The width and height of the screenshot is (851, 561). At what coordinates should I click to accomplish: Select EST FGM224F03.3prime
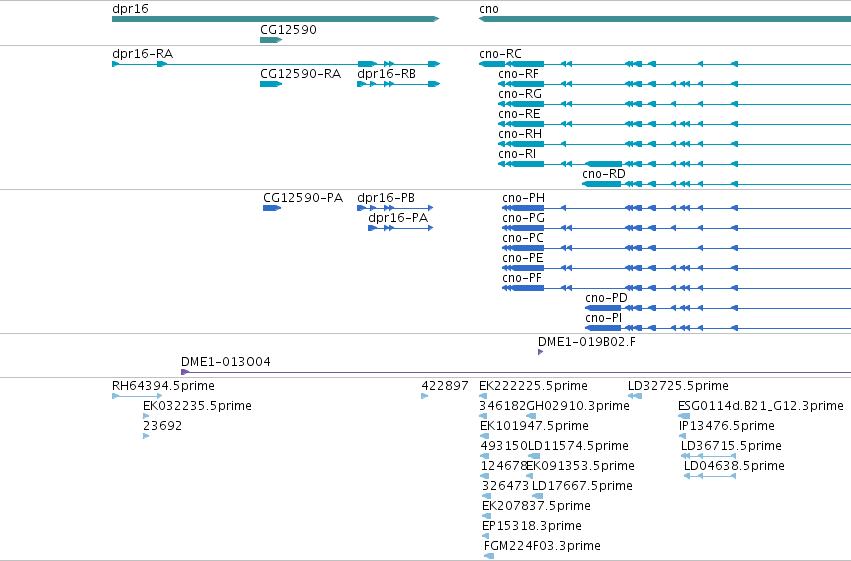click(542, 546)
